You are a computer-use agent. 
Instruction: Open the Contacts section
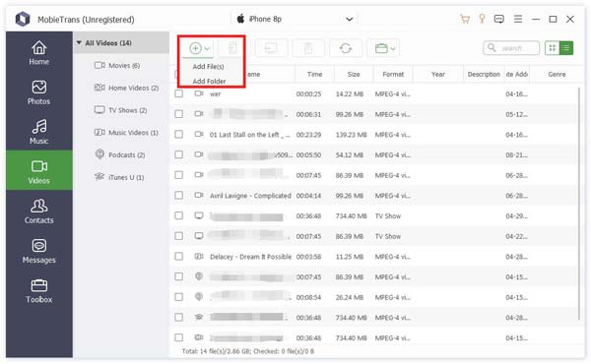[x=38, y=212]
